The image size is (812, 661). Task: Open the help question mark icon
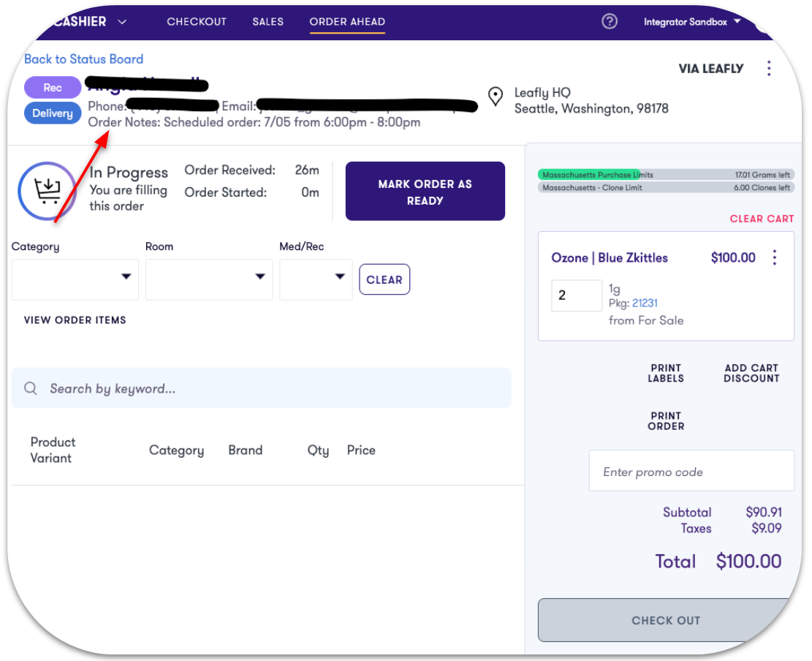coord(610,21)
